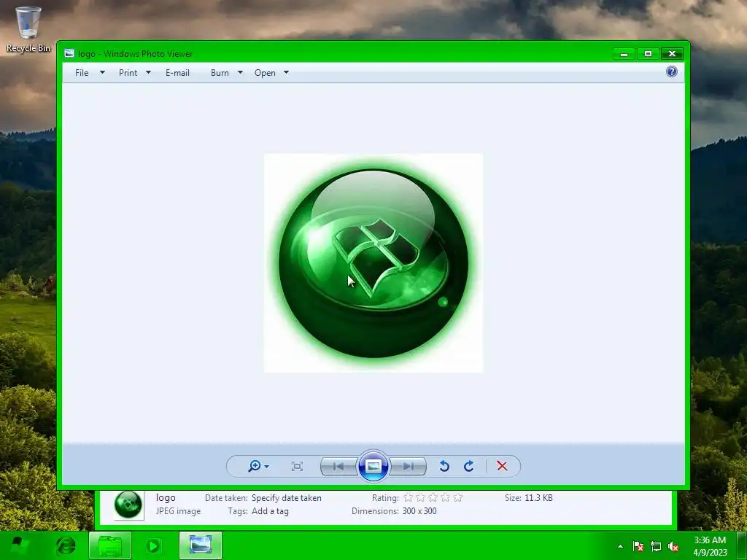Expand the zoom magnifier dropdown arrow
Image resolution: width=747 pixels, height=560 pixels.
coord(267,466)
